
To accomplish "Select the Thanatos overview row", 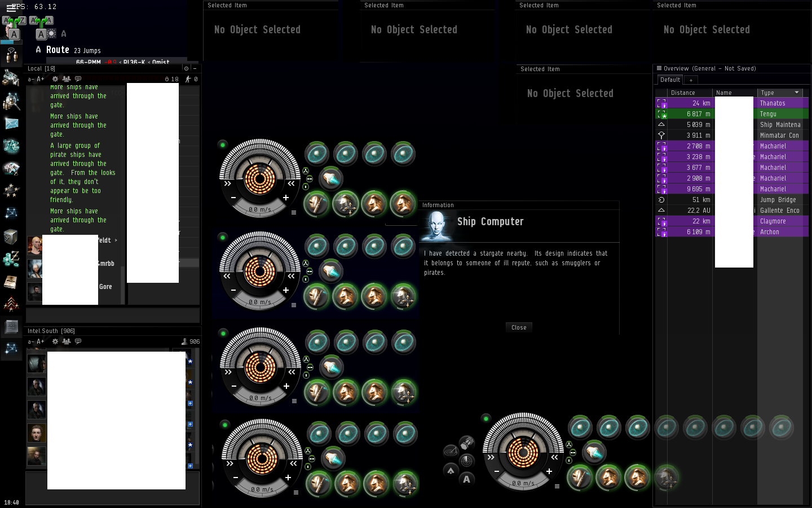I will click(x=731, y=103).
